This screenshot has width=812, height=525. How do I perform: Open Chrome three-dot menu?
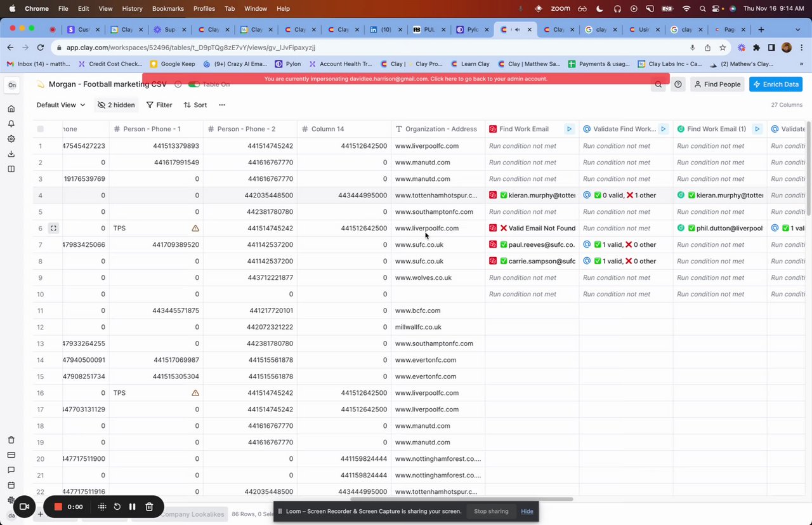(801, 48)
